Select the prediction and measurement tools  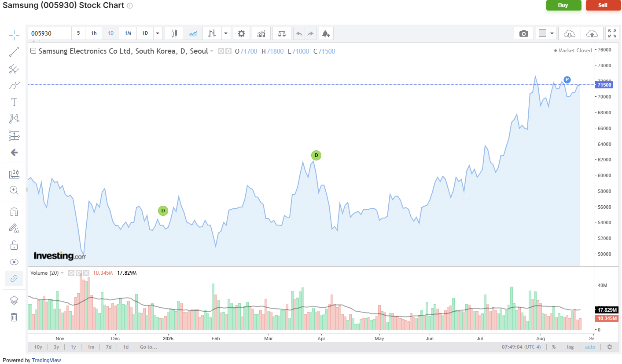(14, 135)
